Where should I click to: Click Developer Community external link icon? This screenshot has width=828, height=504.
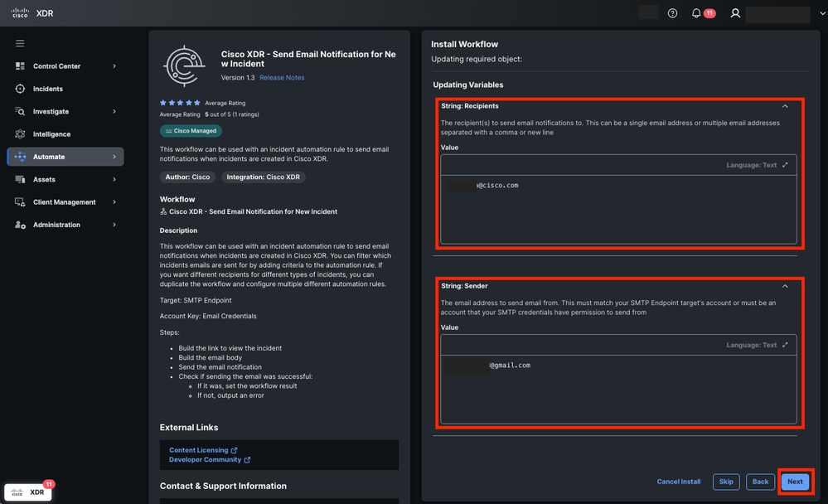[x=247, y=460]
